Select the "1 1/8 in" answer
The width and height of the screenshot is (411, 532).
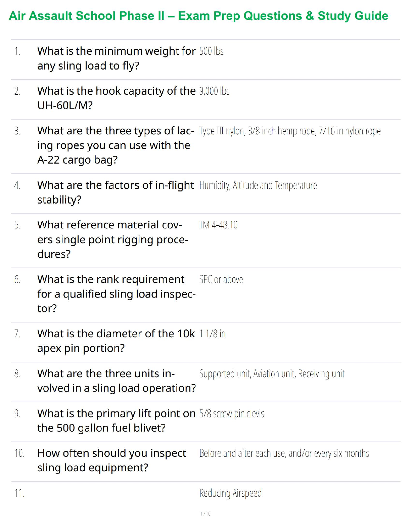click(x=212, y=334)
